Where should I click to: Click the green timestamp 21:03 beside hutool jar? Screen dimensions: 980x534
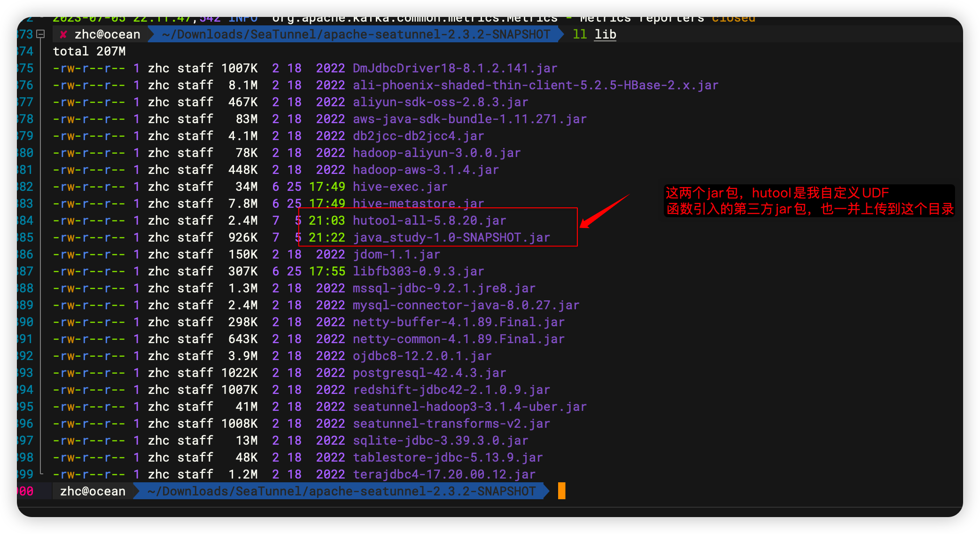tap(327, 220)
